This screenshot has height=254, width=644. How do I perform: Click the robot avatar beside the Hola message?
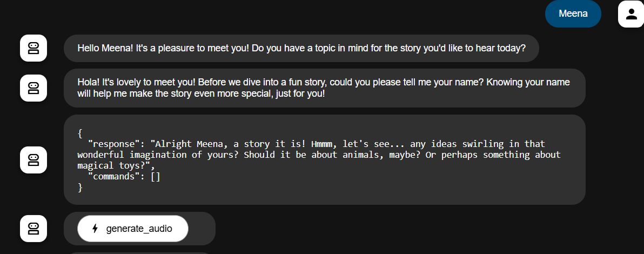coord(33,88)
